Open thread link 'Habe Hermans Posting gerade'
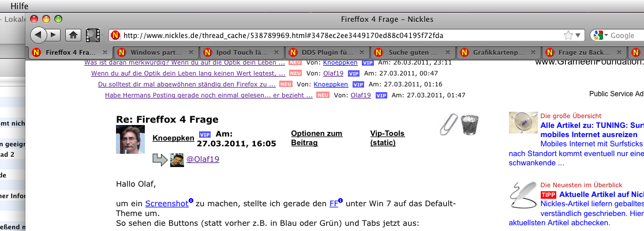The height and width of the screenshot is (231, 644). (209, 95)
